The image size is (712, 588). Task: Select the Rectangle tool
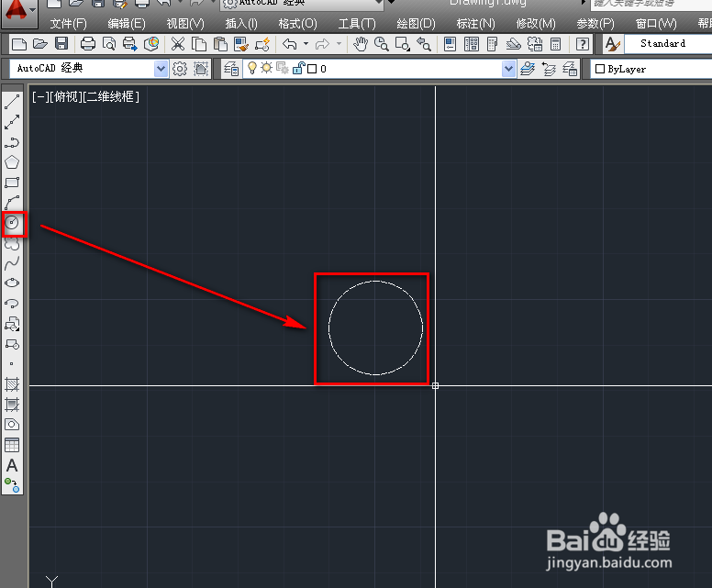coord(12,183)
